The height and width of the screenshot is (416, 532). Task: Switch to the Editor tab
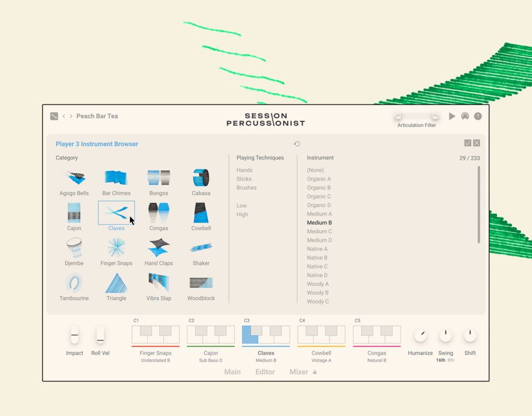265,372
